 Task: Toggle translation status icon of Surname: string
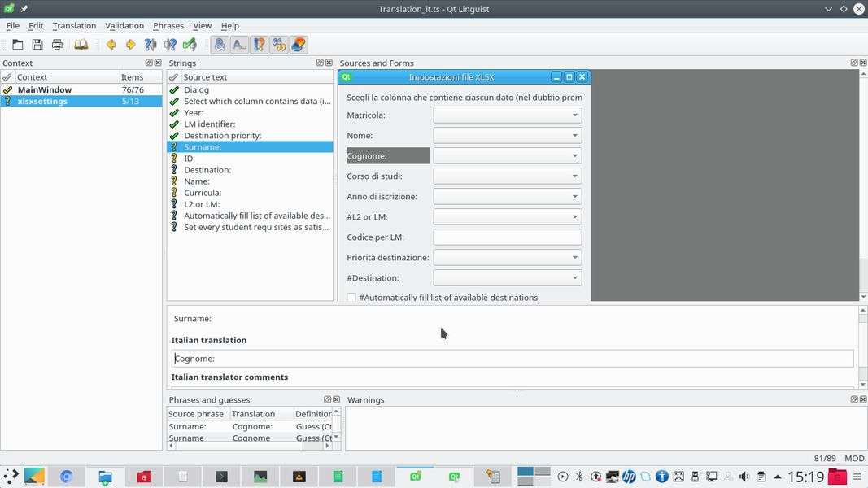[x=174, y=147]
